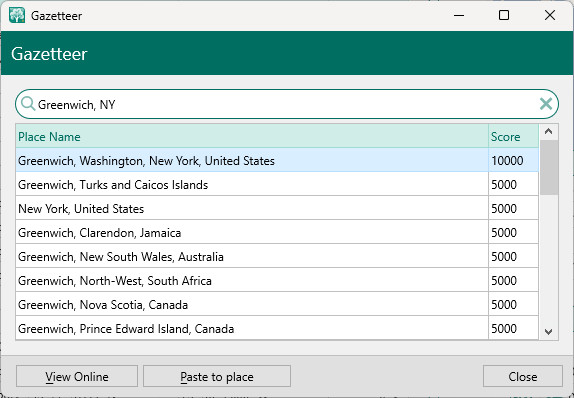This screenshot has width=574, height=398.
Task: Maximize the Gazetteer window
Action: (x=504, y=15)
